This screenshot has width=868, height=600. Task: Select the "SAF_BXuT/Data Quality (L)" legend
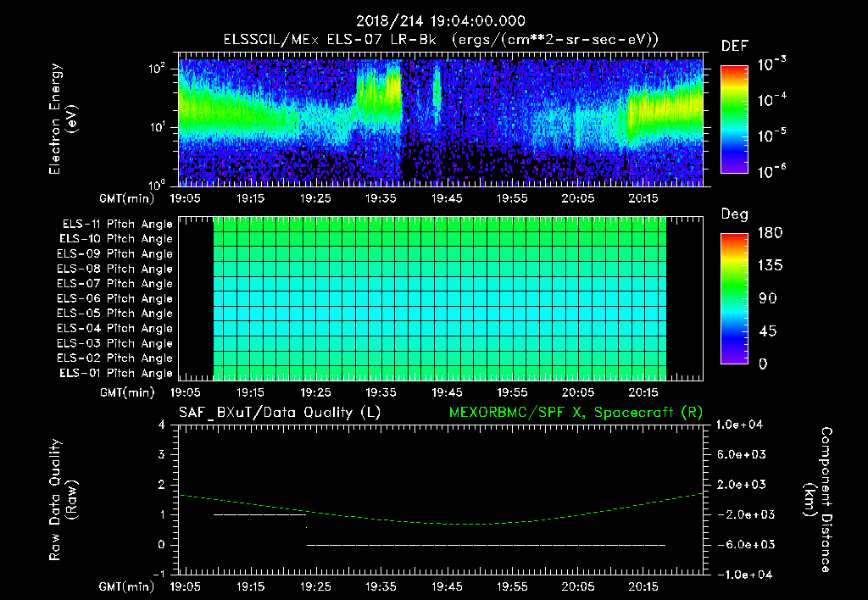click(x=280, y=413)
